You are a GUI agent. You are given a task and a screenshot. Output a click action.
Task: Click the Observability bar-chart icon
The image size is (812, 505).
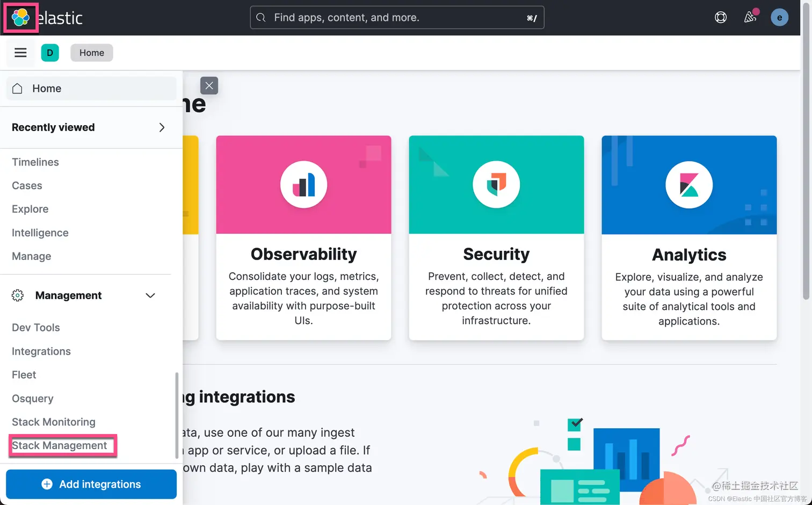point(303,185)
